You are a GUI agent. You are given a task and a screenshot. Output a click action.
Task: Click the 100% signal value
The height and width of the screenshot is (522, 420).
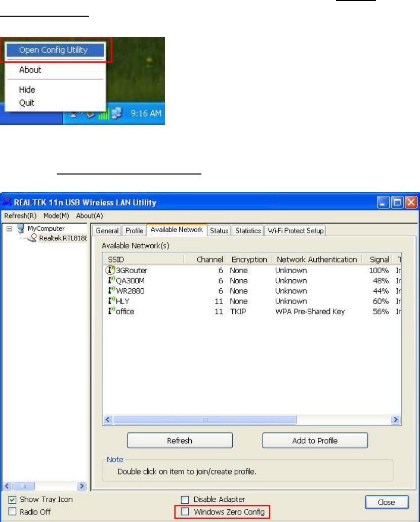[x=379, y=270]
